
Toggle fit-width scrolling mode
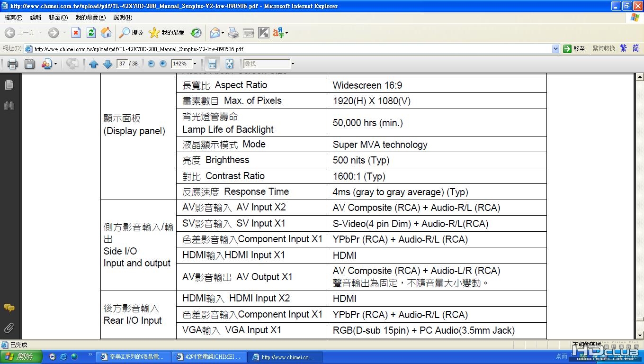pos(212,64)
